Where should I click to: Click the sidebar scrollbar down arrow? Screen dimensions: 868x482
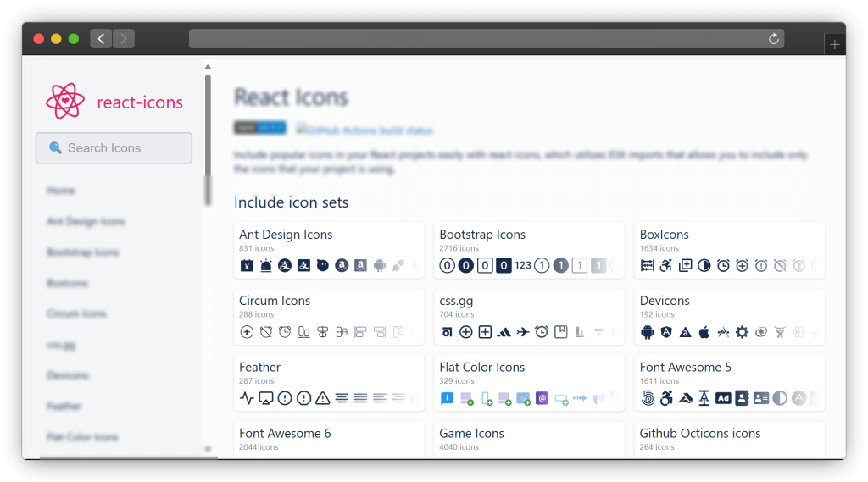coord(208,449)
